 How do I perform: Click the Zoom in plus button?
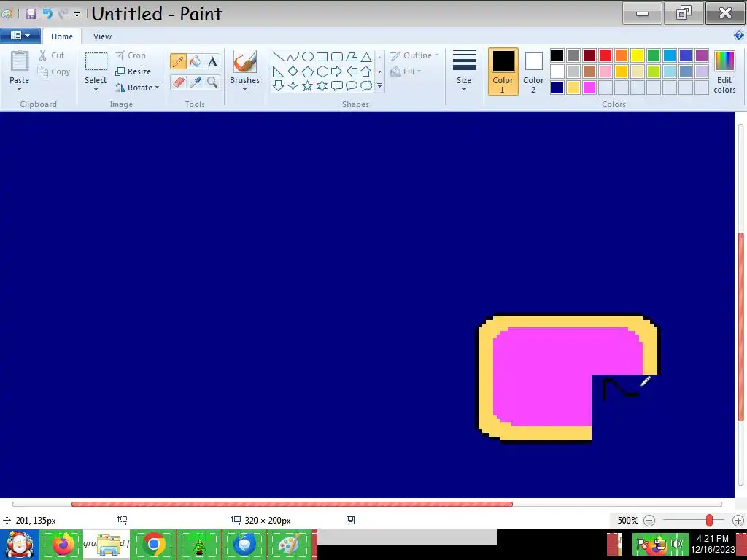tap(738, 521)
